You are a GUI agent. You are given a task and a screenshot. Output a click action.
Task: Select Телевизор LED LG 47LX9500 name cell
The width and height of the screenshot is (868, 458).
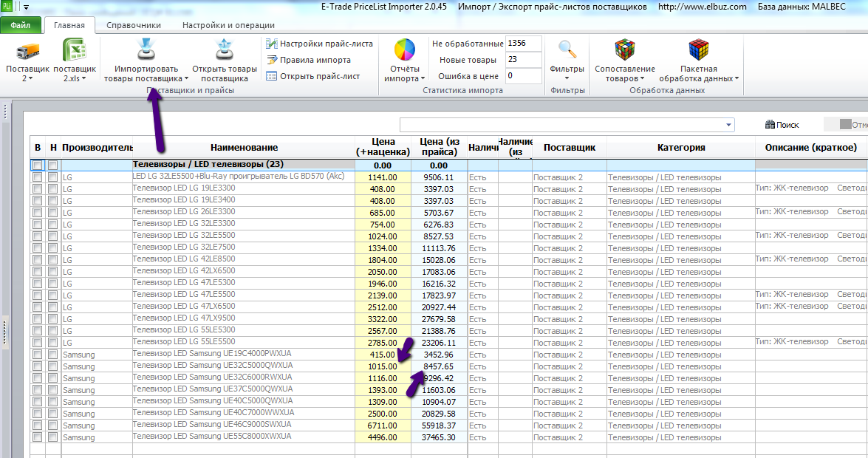point(244,318)
